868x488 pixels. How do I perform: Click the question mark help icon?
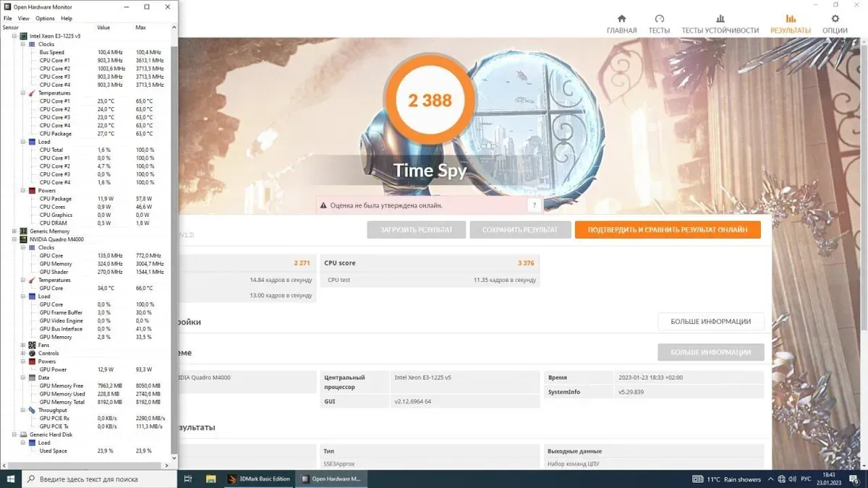(535, 205)
